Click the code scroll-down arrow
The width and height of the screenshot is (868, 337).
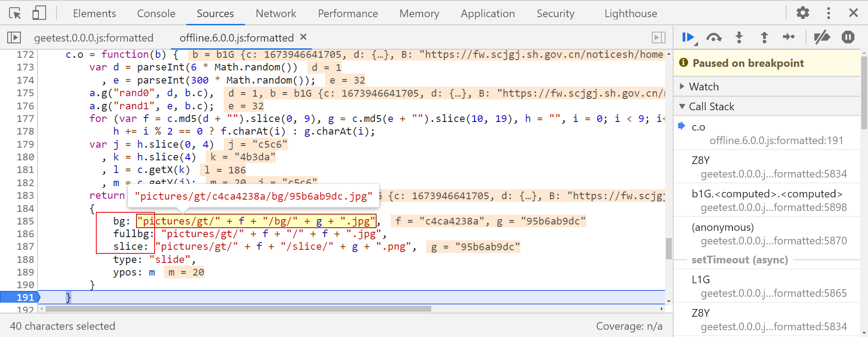tap(669, 301)
